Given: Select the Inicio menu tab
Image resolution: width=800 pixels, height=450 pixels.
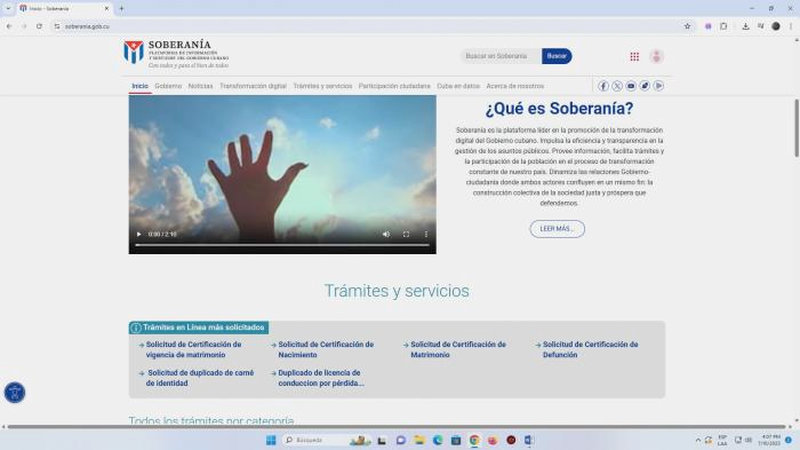Looking at the screenshot, I should 140,86.
